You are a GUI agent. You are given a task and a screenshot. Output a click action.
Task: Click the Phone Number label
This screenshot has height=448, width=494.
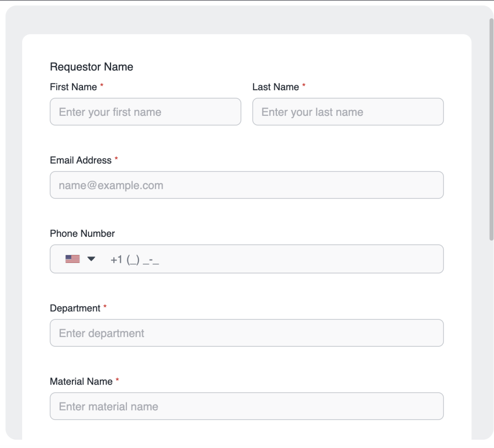(x=82, y=233)
